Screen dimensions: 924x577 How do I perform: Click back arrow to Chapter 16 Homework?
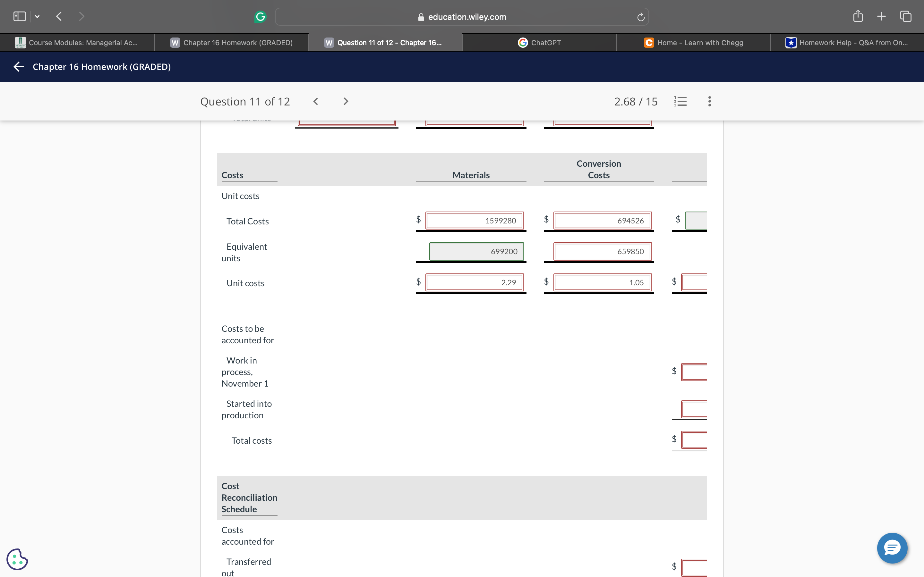18,67
